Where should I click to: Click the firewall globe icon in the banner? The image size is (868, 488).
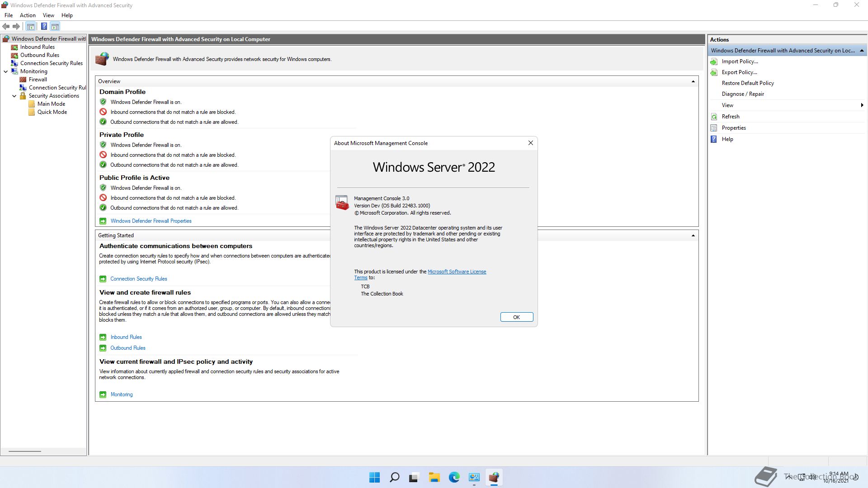[x=102, y=59]
